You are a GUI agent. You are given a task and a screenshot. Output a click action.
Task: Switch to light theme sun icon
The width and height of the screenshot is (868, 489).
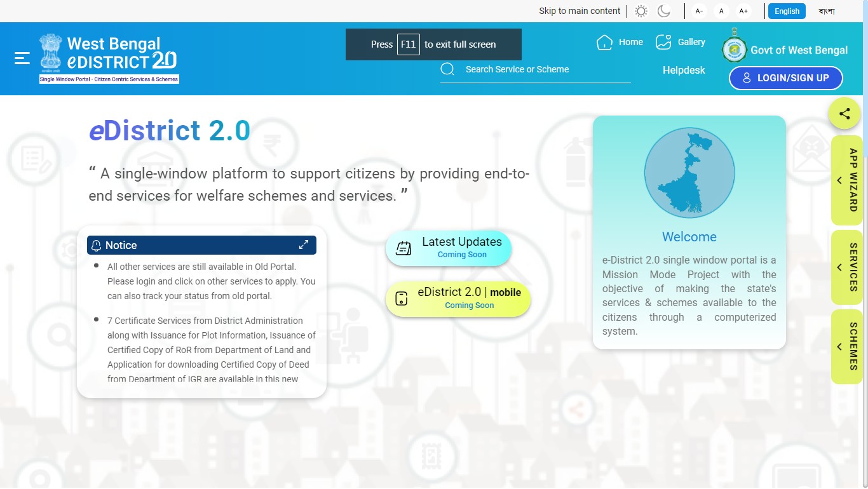tap(641, 11)
